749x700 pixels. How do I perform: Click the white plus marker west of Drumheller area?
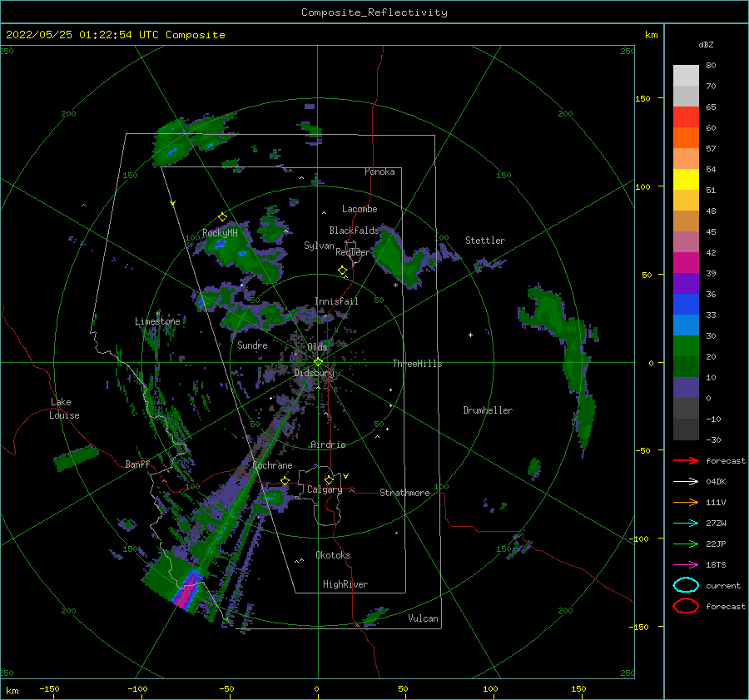pos(470,335)
